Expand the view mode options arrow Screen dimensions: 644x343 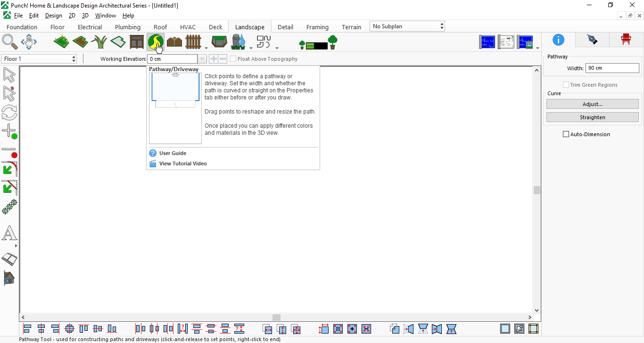tap(538, 48)
